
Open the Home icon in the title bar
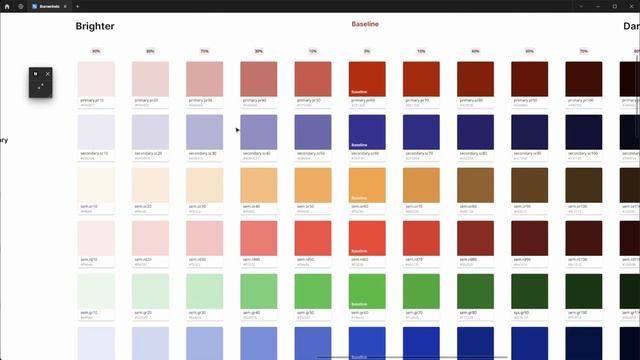click(7, 7)
